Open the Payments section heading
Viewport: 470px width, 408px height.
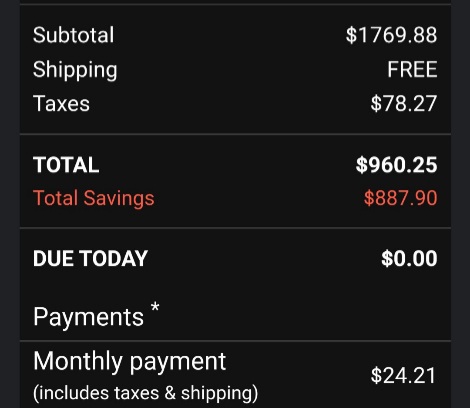point(88,317)
